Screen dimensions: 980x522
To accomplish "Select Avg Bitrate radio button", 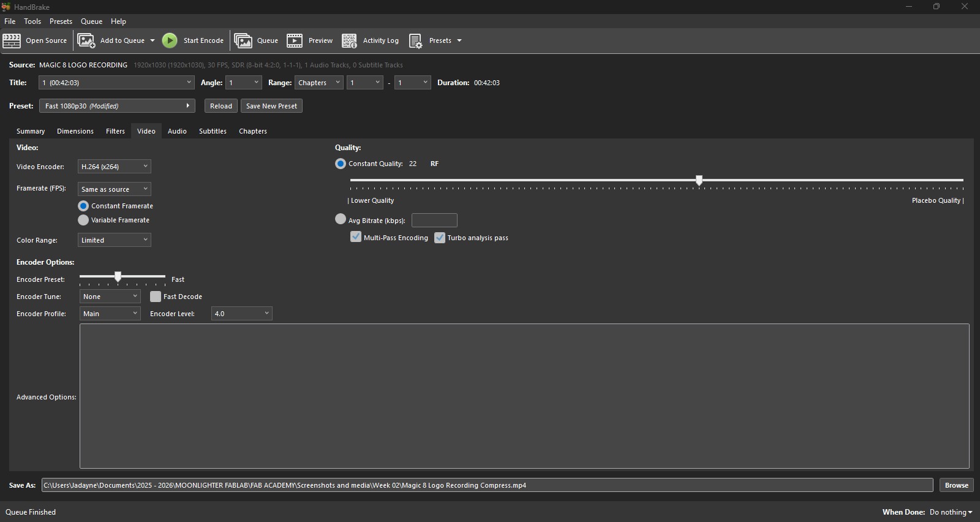I will point(341,219).
